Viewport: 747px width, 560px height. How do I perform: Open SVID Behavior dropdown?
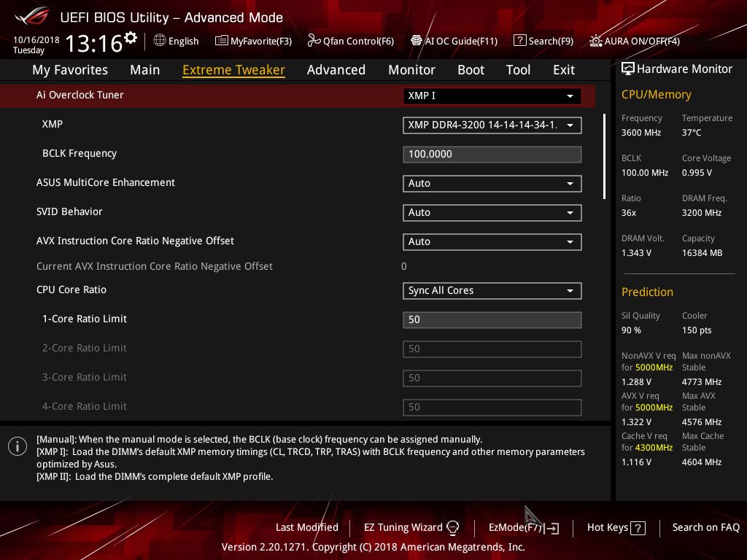coord(492,212)
